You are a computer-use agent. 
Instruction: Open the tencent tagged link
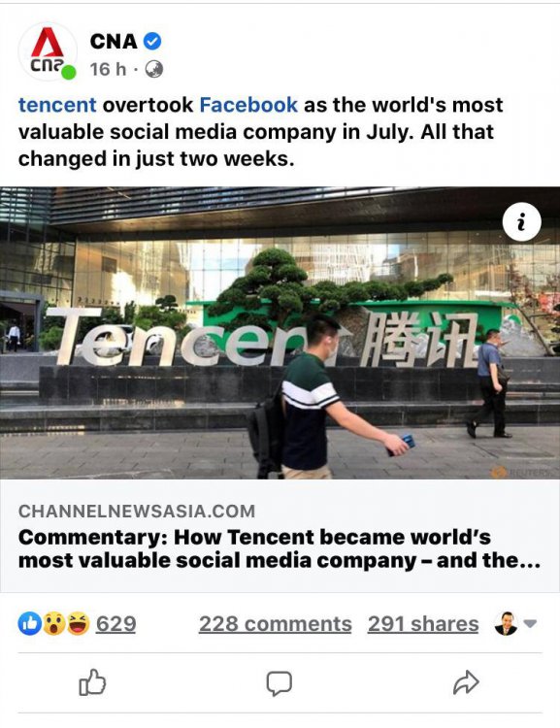pos(57,105)
